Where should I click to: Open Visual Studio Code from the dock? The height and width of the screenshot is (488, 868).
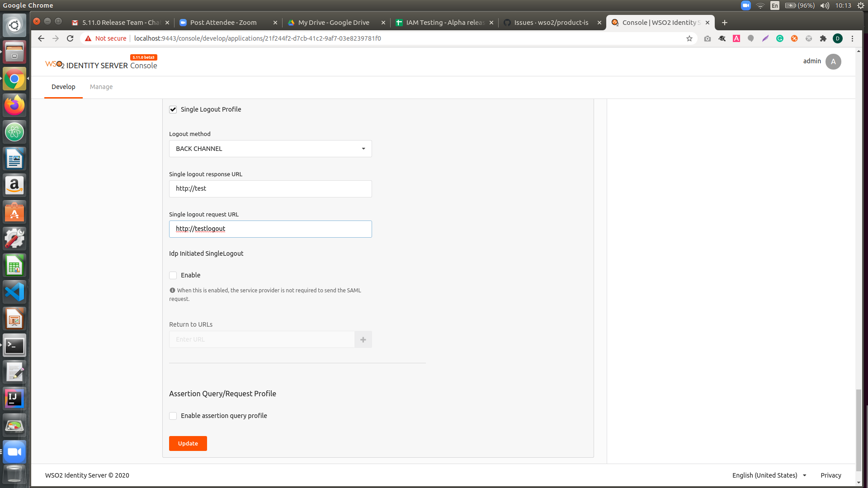point(14,292)
